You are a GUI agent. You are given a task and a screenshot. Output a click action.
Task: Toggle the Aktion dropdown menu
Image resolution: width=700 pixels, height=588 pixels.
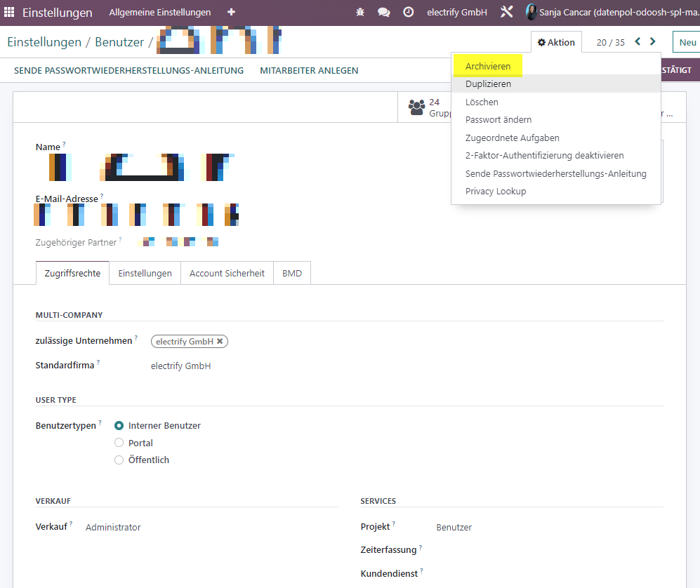[556, 42]
